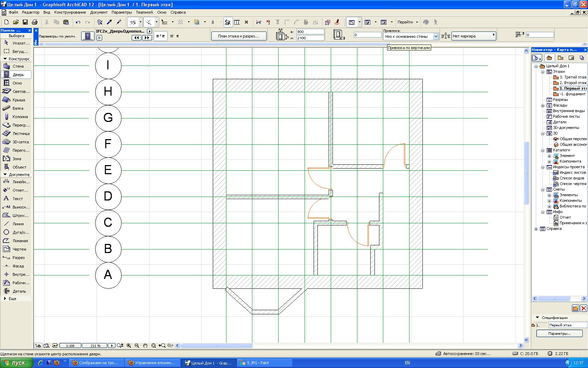Click the План этажа и разрез button
The width and height of the screenshot is (588, 368).
(x=239, y=36)
